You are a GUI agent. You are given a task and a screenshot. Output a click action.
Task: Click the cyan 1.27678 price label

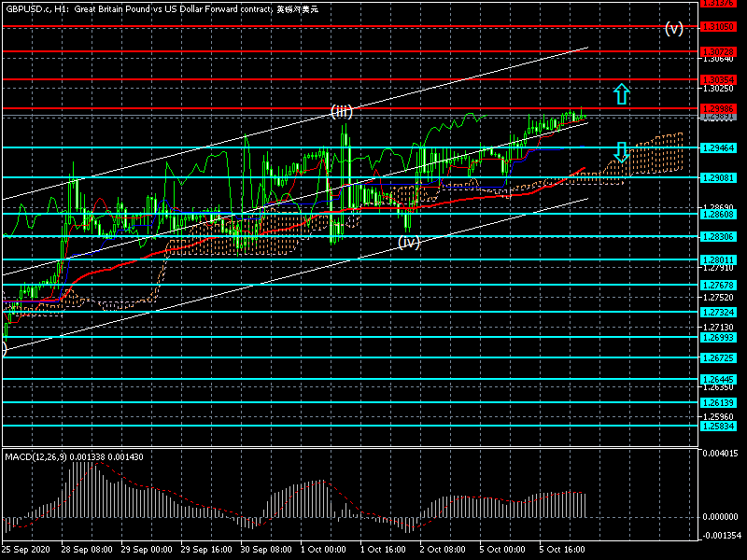pos(718,286)
